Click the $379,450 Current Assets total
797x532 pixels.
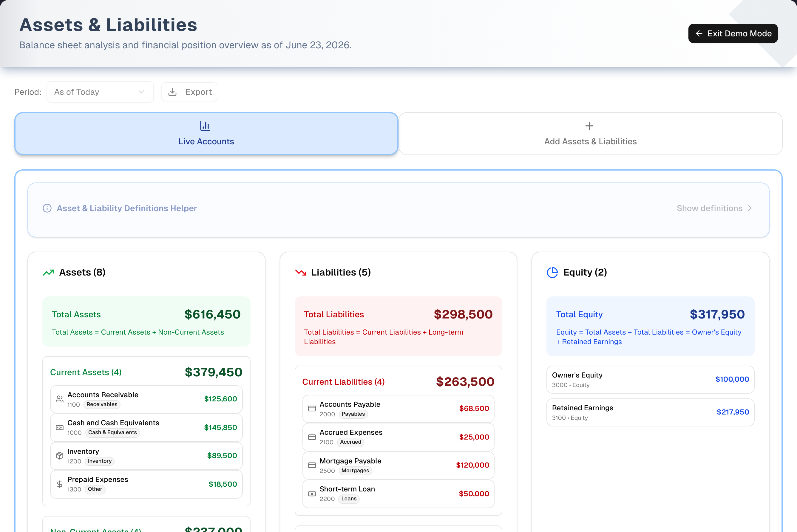coord(214,372)
